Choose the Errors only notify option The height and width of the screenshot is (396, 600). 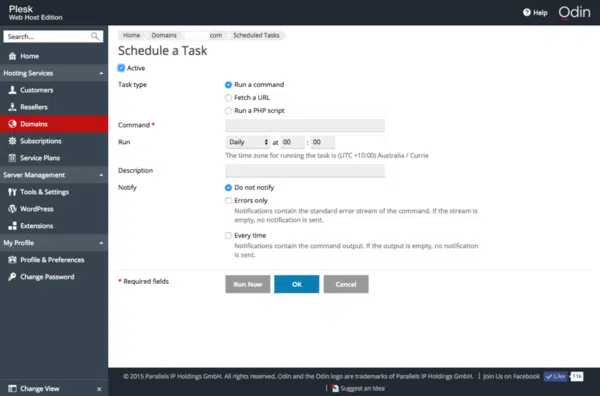click(x=228, y=200)
